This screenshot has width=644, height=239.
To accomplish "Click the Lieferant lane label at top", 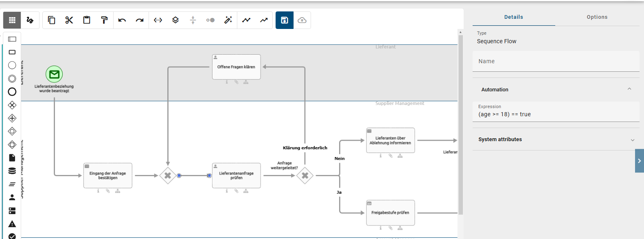I will click(386, 47).
